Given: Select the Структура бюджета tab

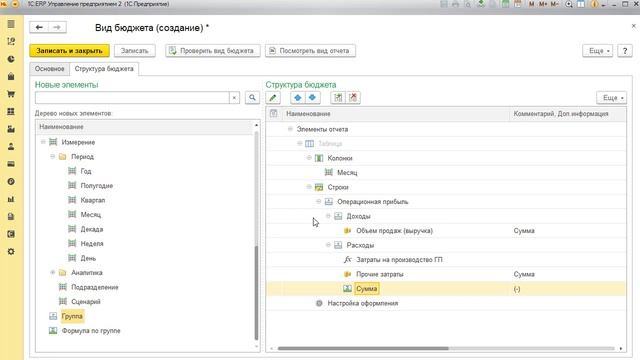Looking at the screenshot, I should [104, 69].
